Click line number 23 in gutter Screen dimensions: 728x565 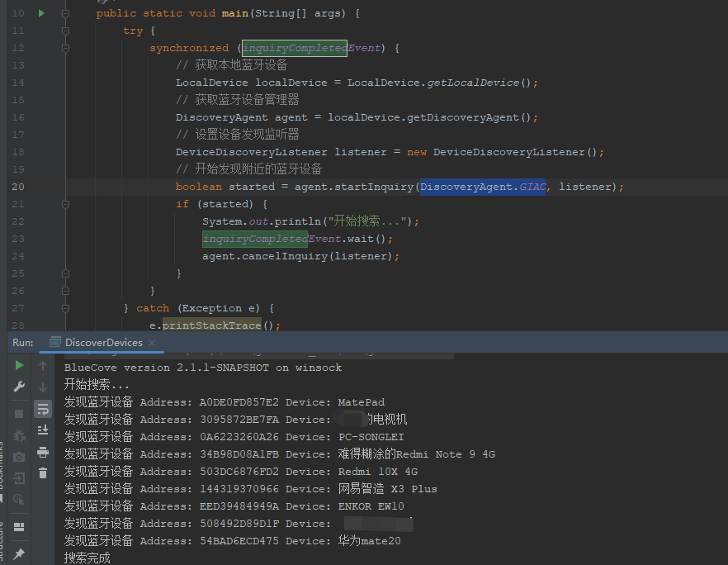(18, 239)
